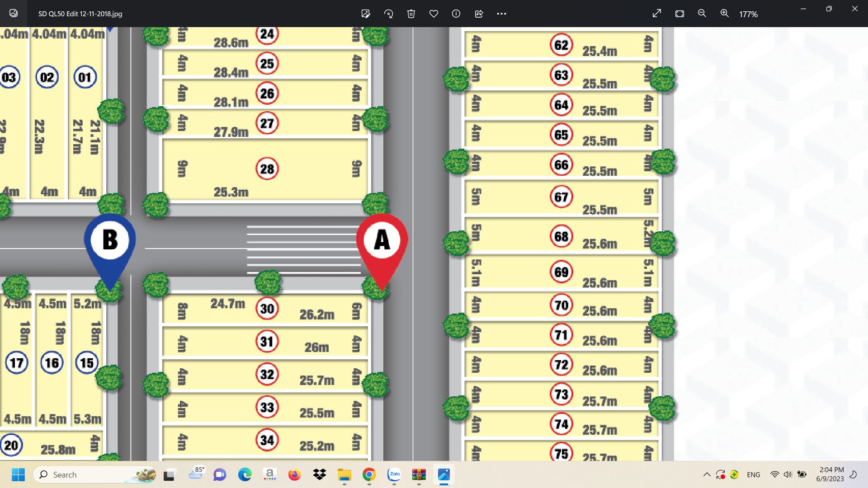Screen dimensions: 868x488
Task: Open the Amazon taskbar icon
Action: pos(269,474)
